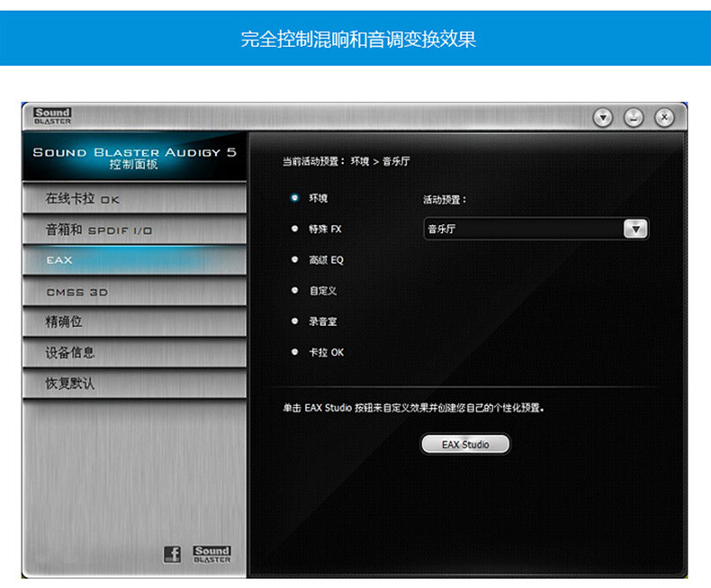Expand the 活动预置 dropdown arrow
Image resolution: width=711 pixels, height=588 pixels.
(635, 229)
